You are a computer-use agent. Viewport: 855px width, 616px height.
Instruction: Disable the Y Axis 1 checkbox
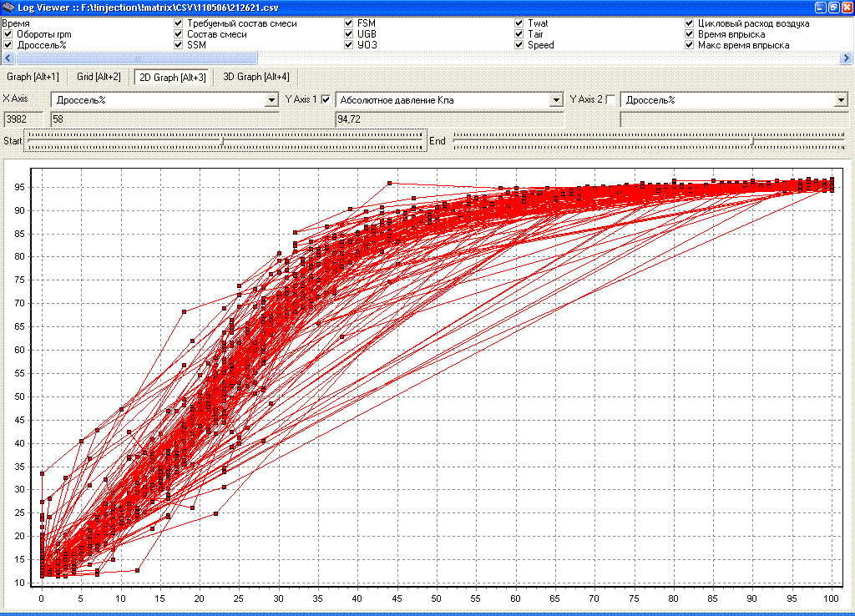point(326,100)
